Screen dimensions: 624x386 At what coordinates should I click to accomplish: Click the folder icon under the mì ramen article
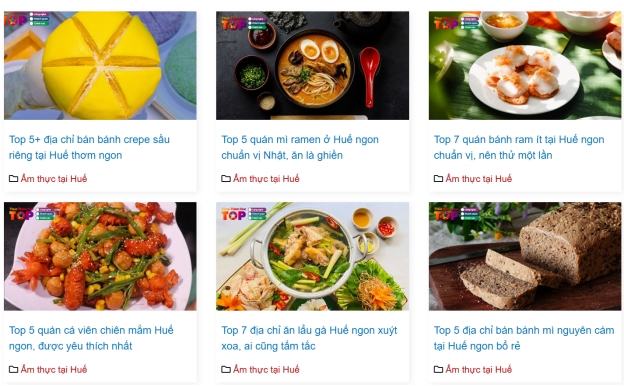click(x=226, y=179)
